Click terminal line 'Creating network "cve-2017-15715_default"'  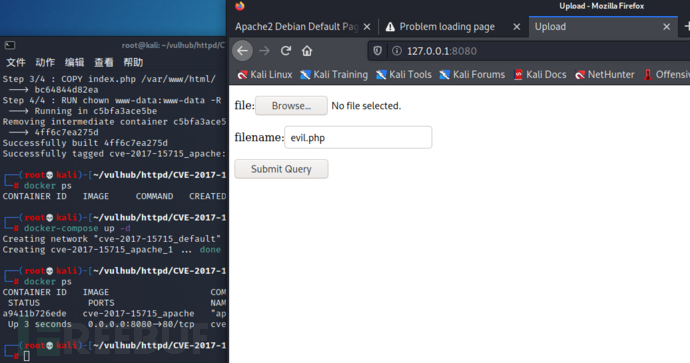click(112, 239)
